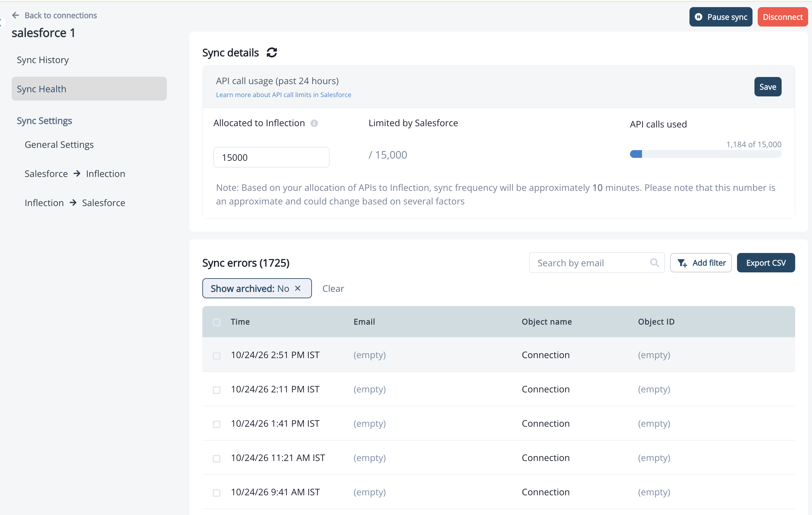The width and height of the screenshot is (812, 515).
Task: Check the 10/24/26 2:51 PM IST error row
Action: click(x=217, y=356)
